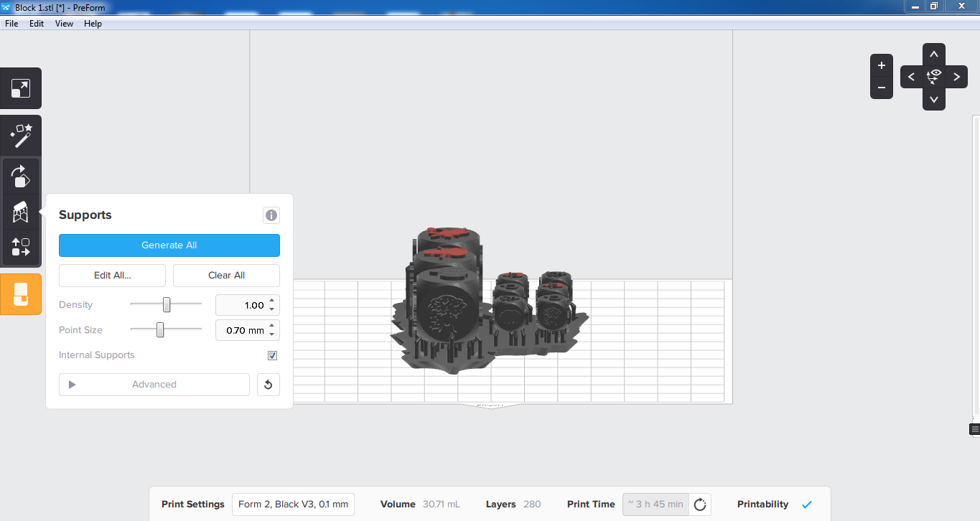Viewport: 980px width, 521px height.
Task: Reset support settings with the undo icon
Action: (268, 385)
